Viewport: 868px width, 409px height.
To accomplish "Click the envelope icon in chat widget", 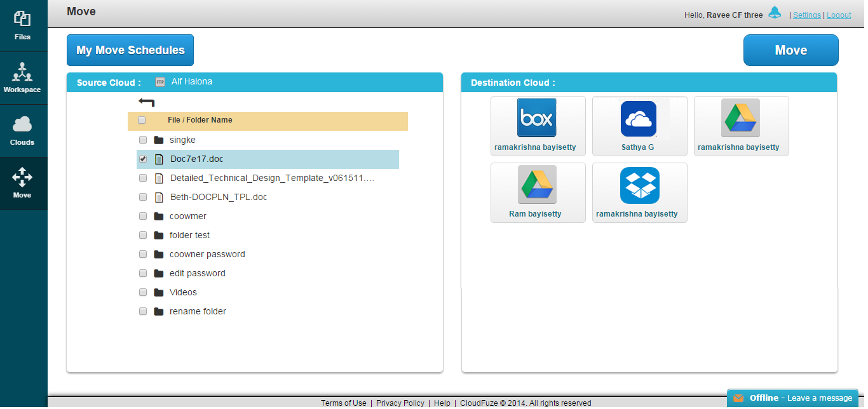I will 738,398.
